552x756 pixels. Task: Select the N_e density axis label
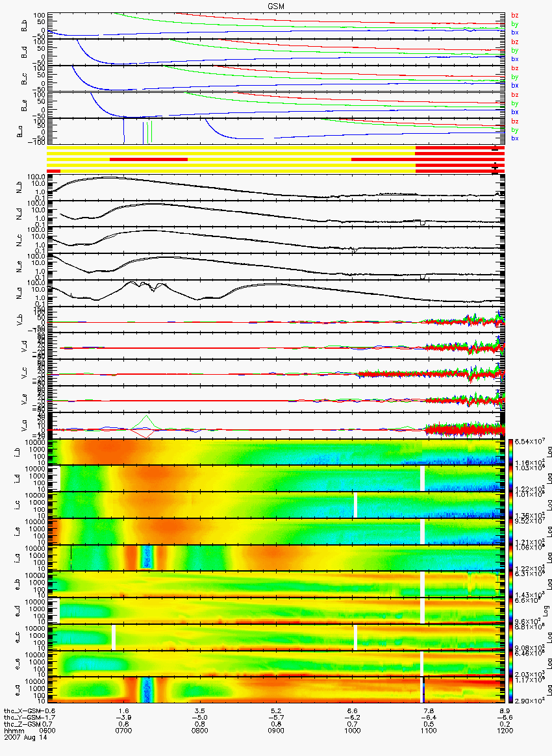point(19,266)
